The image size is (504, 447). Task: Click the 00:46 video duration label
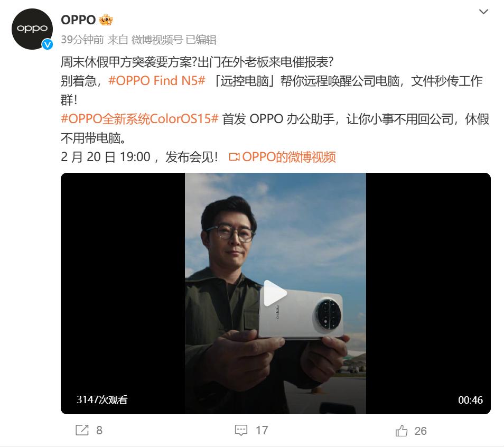click(470, 400)
